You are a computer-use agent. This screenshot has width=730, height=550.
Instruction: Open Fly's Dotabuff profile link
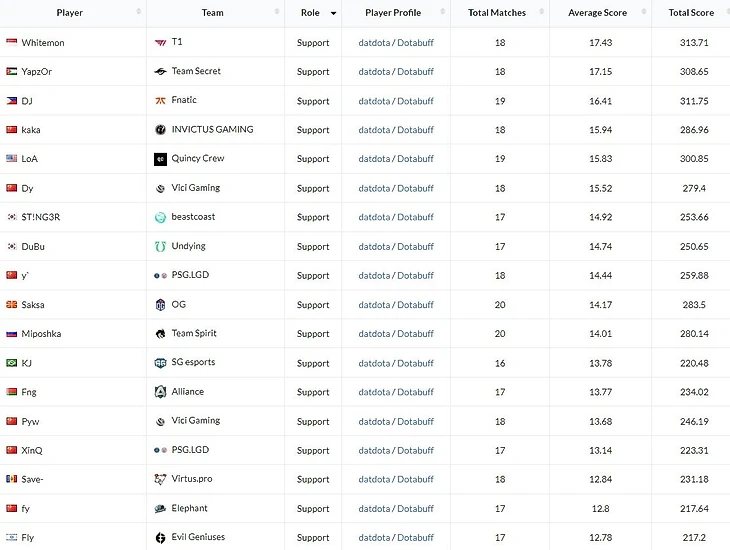416,538
